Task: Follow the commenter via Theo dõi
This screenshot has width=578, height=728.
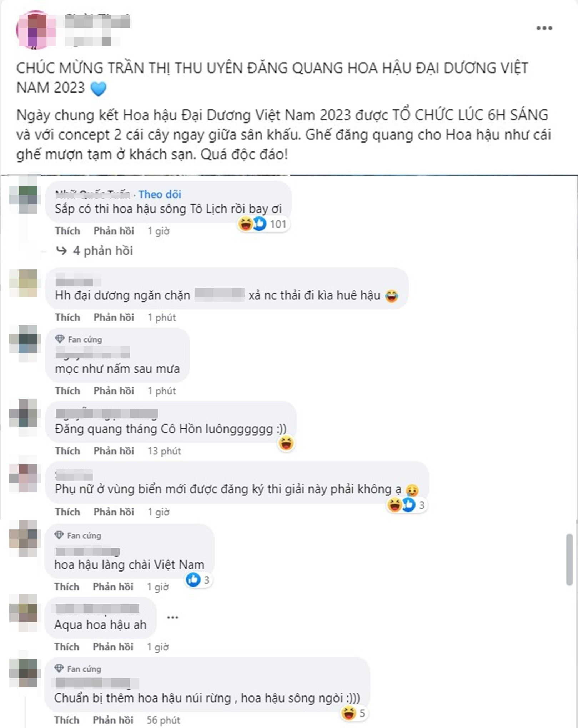Action: pos(160,194)
